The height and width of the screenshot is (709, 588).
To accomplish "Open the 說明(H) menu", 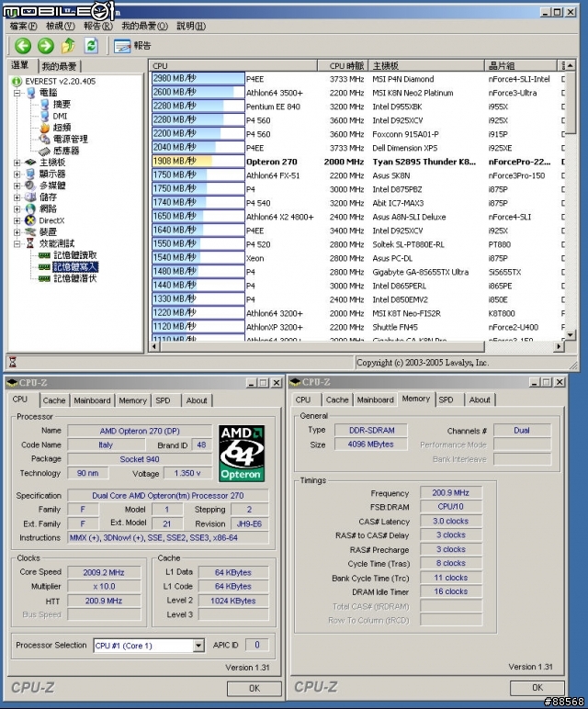I will click(191, 27).
